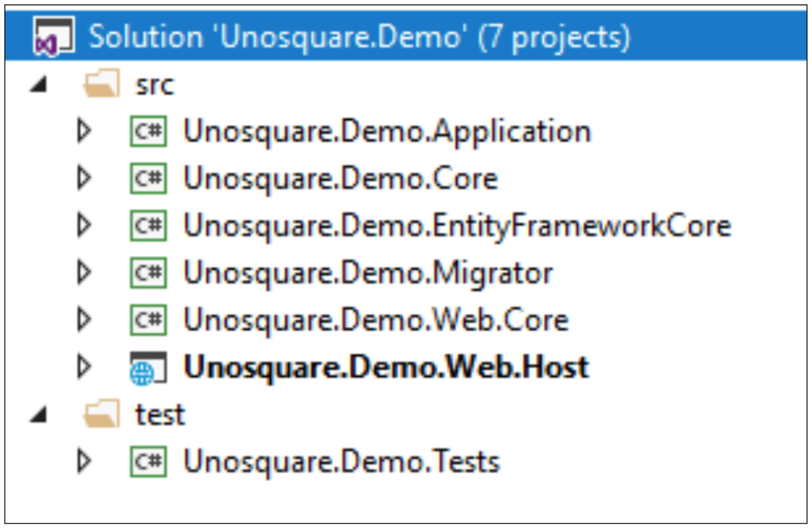Select the Unosquare.Demo.Core project label

click(340, 178)
